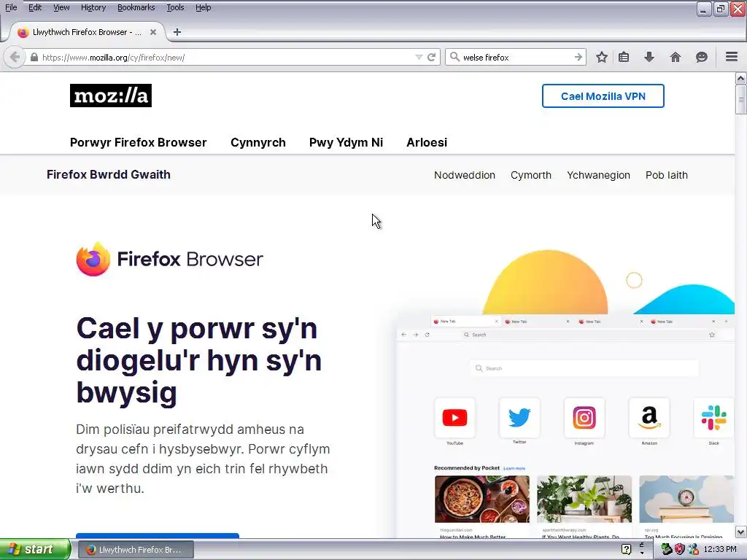Click the Mozilla logo
The image size is (747, 560).
pyautogui.click(x=111, y=96)
